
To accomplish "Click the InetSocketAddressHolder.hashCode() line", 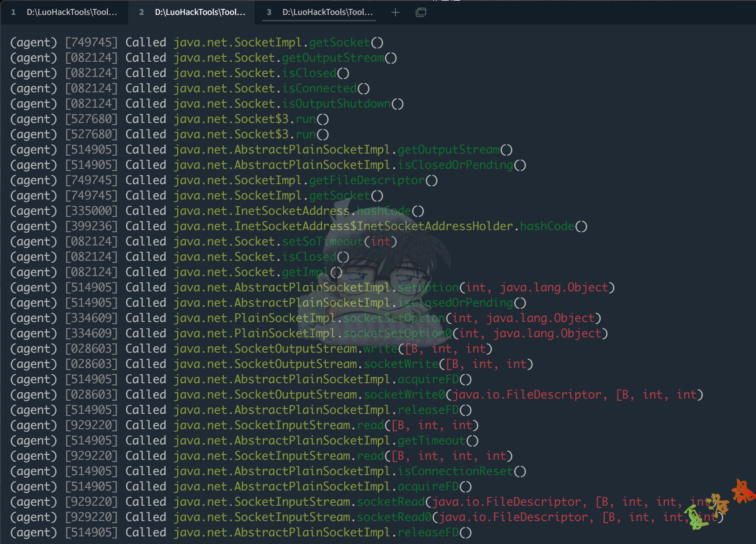I will pos(381,226).
